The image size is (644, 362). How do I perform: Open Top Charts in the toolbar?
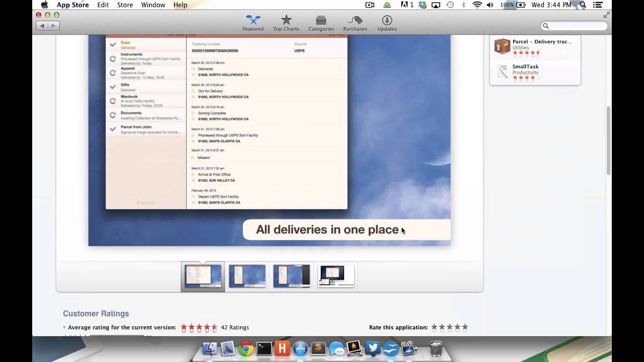pyautogui.click(x=286, y=23)
